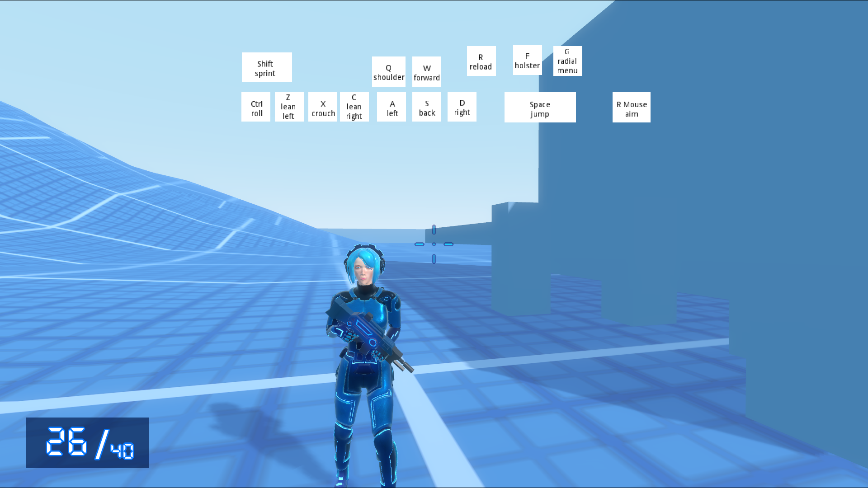The image size is (868, 488).
Task: Click the F holster key box
Action: [527, 60]
